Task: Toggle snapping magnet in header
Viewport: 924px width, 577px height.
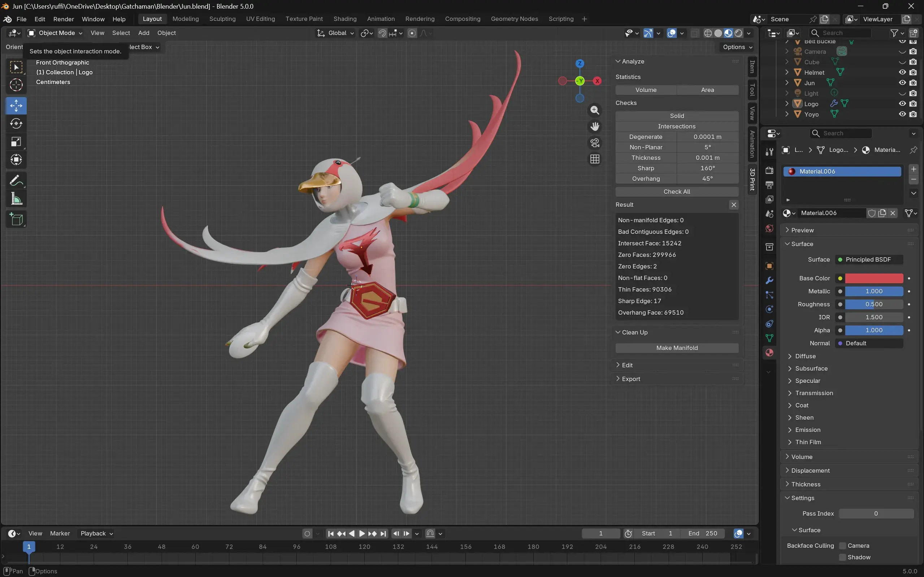Action: (382, 33)
